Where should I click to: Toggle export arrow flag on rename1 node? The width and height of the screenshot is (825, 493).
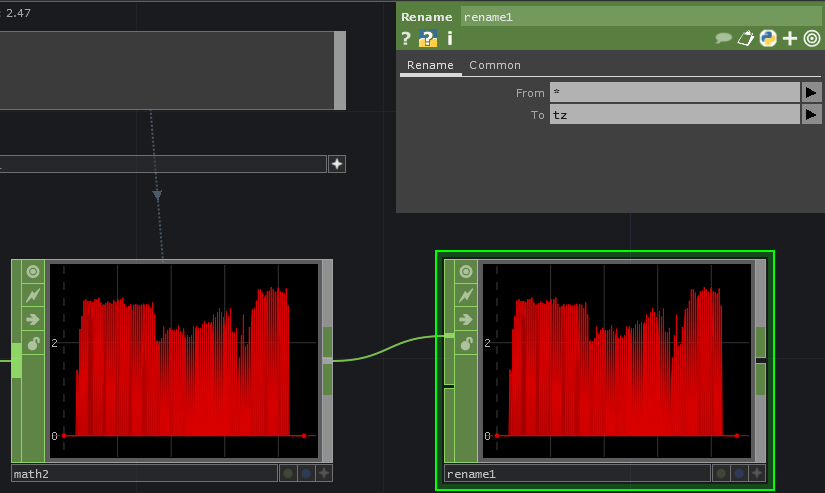click(x=466, y=320)
